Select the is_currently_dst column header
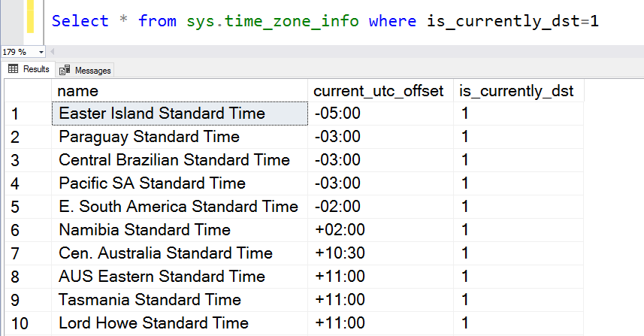 click(519, 91)
